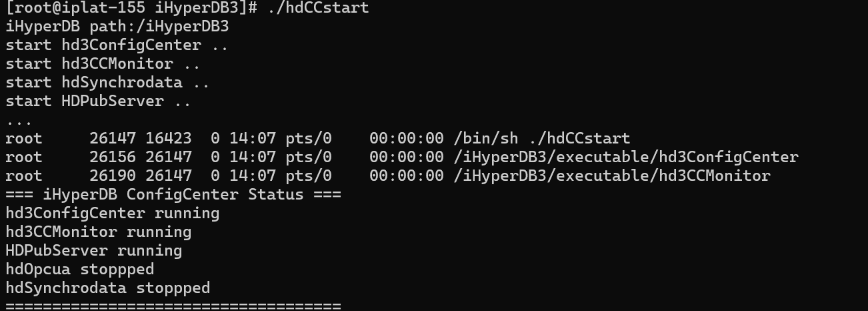Click the 'start HDPubServer ..' line
The height and width of the screenshot is (311, 868).
pos(98,101)
